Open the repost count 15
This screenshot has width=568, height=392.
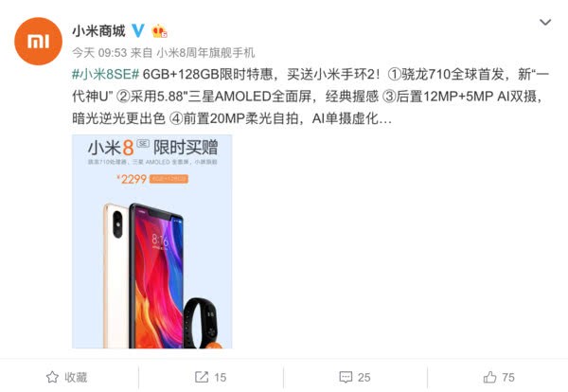click(x=220, y=378)
